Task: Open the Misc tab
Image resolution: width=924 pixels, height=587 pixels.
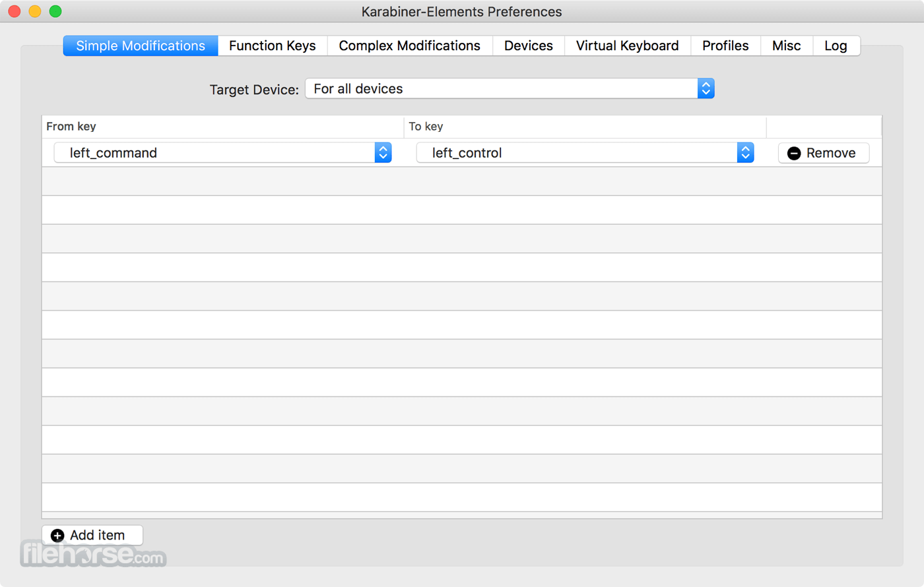Action: [787, 46]
